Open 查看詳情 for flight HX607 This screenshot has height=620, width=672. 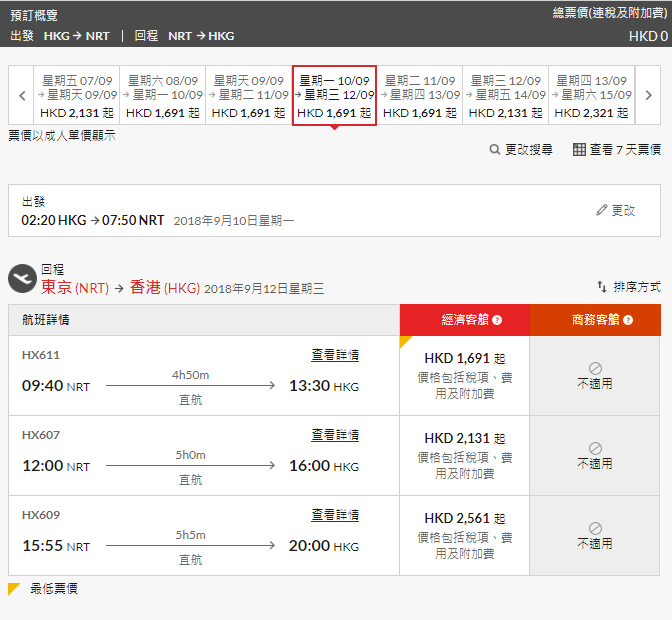tap(335, 435)
